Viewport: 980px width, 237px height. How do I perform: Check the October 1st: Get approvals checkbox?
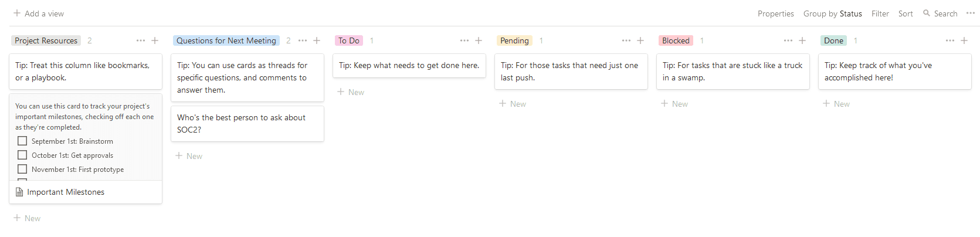pyautogui.click(x=22, y=155)
